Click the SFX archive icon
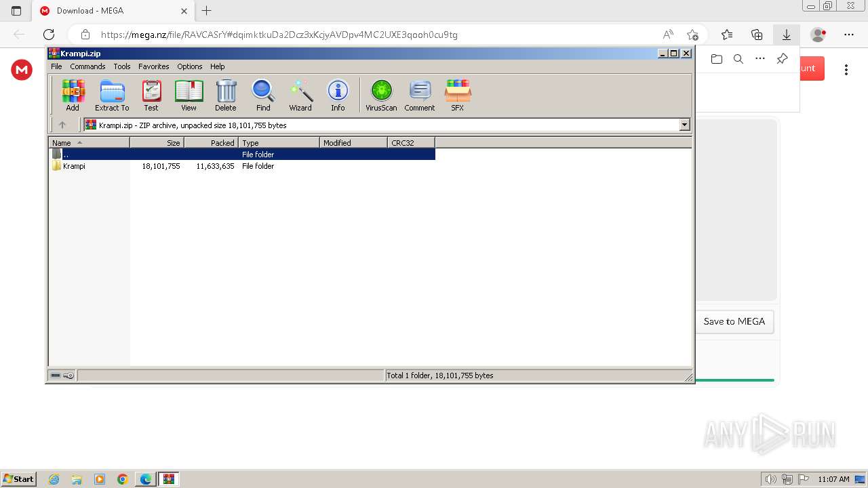 point(458,95)
